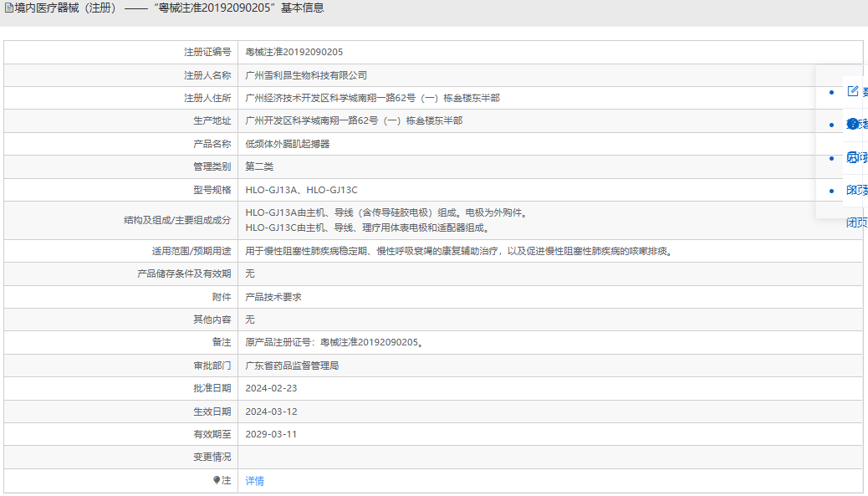
Task: Click the 型号规格 label
Action: [x=212, y=190]
